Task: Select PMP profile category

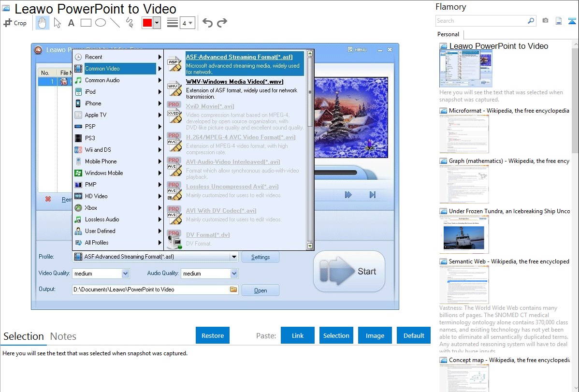Action: (x=118, y=184)
